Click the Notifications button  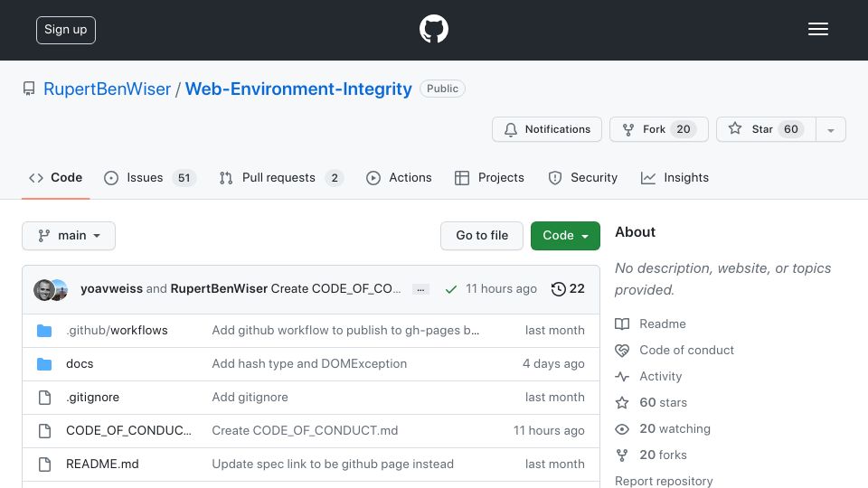pos(547,129)
